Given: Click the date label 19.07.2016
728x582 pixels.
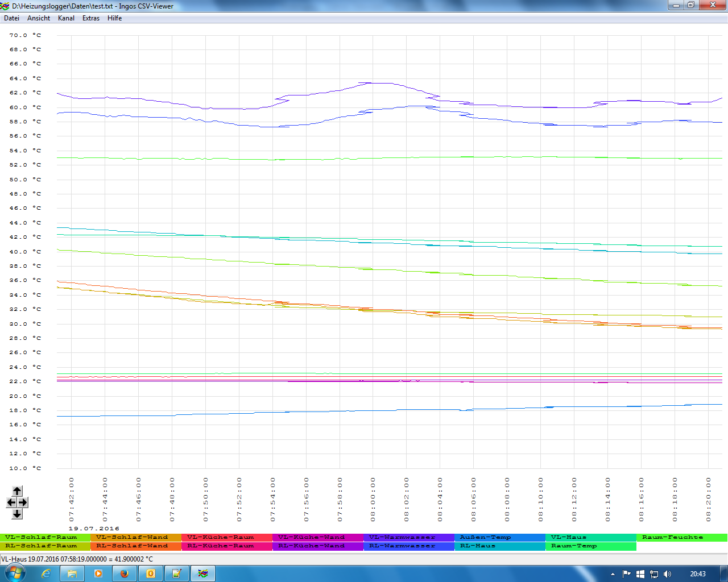Looking at the screenshot, I should pyautogui.click(x=94, y=529).
